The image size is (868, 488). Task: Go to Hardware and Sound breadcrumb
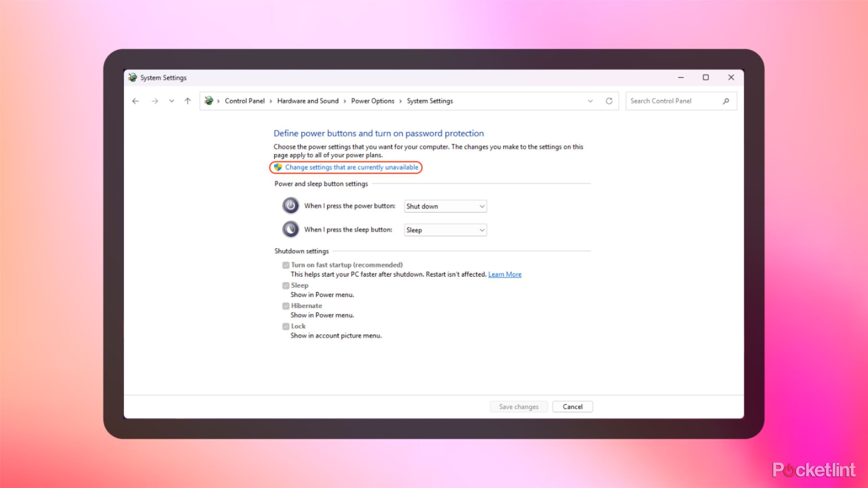pyautogui.click(x=308, y=101)
